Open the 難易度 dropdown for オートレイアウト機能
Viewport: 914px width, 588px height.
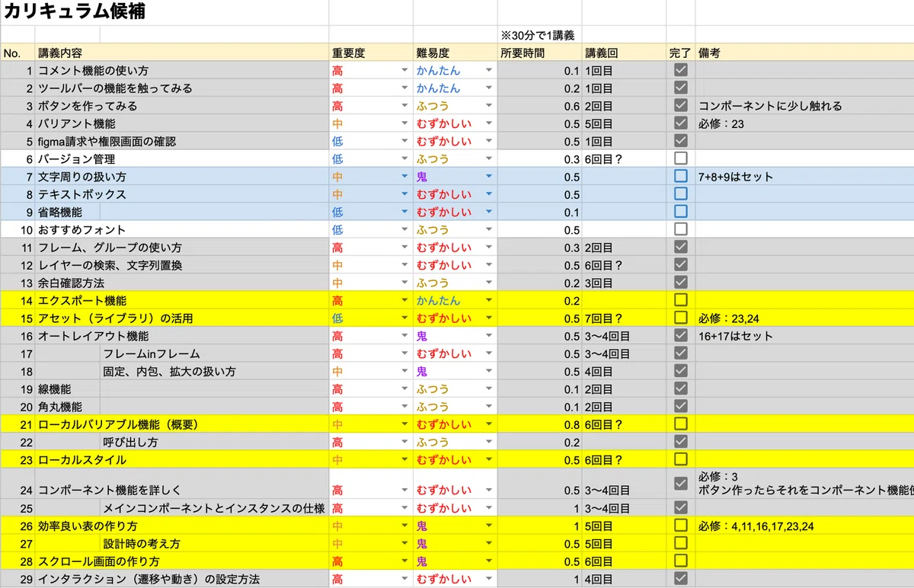coord(489,336)
